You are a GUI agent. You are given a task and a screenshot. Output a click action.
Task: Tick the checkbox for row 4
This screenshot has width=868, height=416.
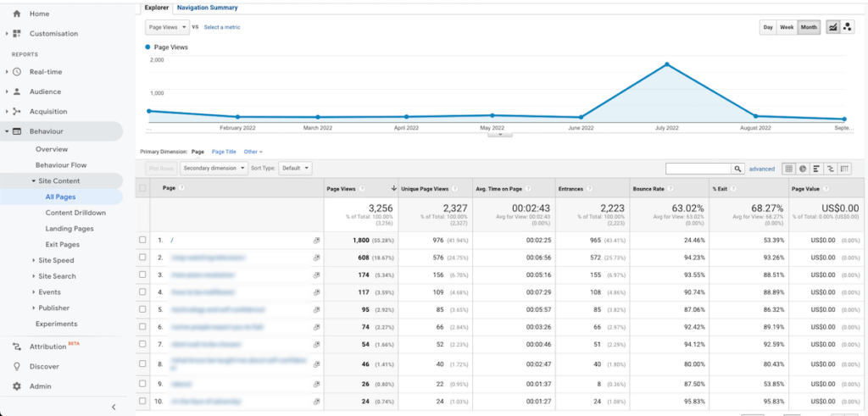(142, 292)
